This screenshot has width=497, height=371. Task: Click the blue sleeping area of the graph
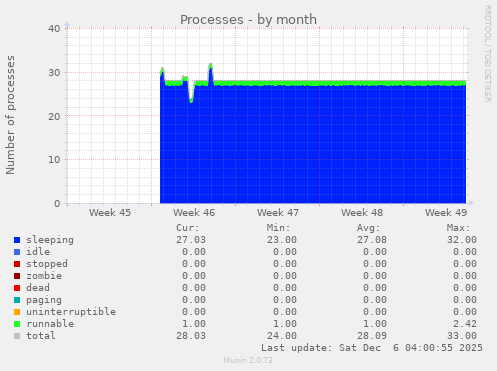pos(313,143)
